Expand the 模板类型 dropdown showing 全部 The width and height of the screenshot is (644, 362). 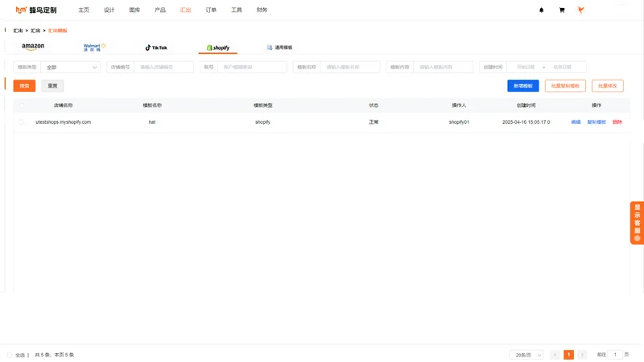point(70,67)
